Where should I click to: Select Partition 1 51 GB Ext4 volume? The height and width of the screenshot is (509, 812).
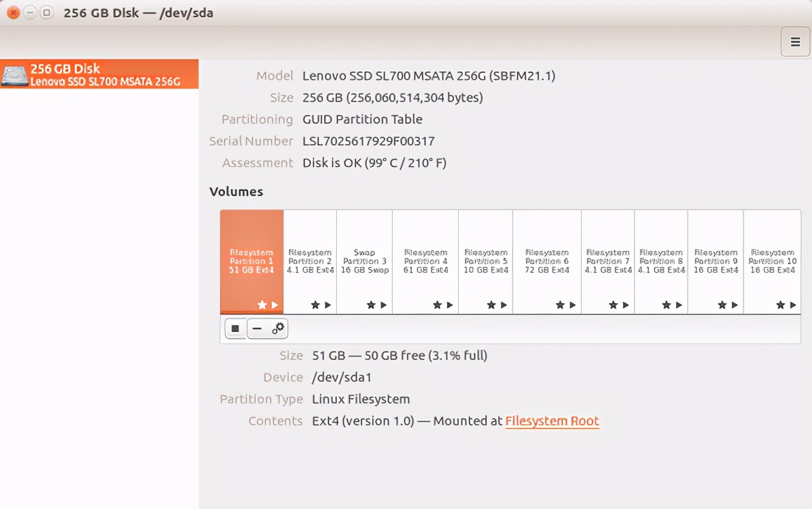[x=252, y=261]
